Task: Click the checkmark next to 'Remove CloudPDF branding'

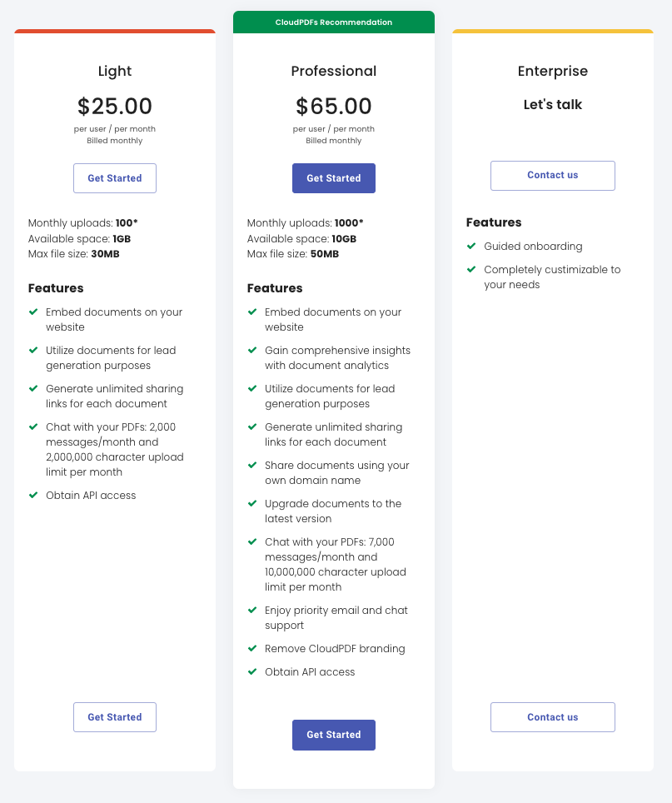Action: (x=251, y=649)
